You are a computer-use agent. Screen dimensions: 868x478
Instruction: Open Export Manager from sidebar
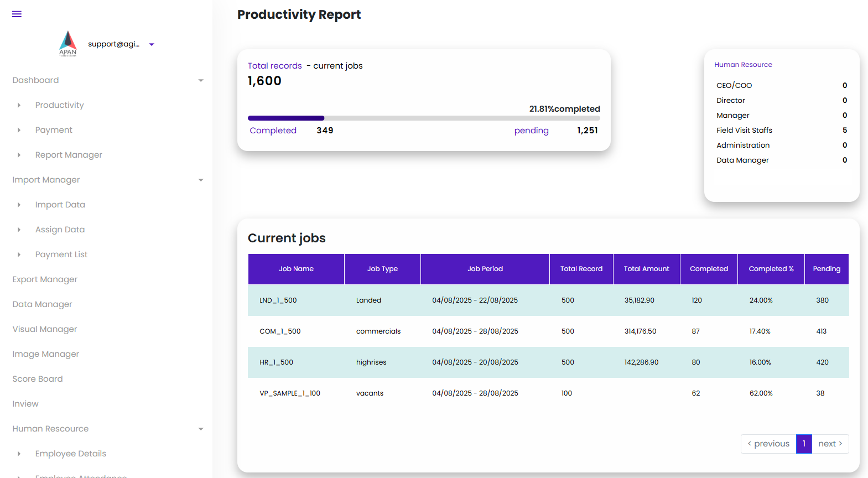click(45, 279)
